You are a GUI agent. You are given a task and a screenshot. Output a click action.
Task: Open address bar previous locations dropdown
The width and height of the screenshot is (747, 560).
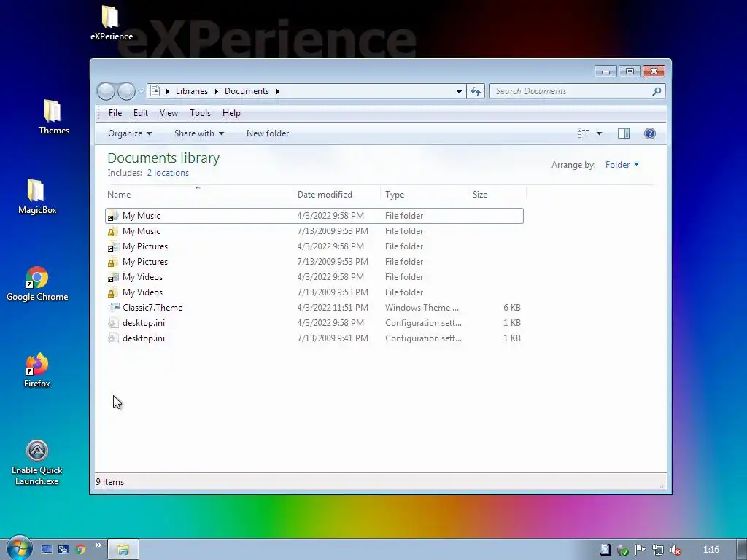459,91
